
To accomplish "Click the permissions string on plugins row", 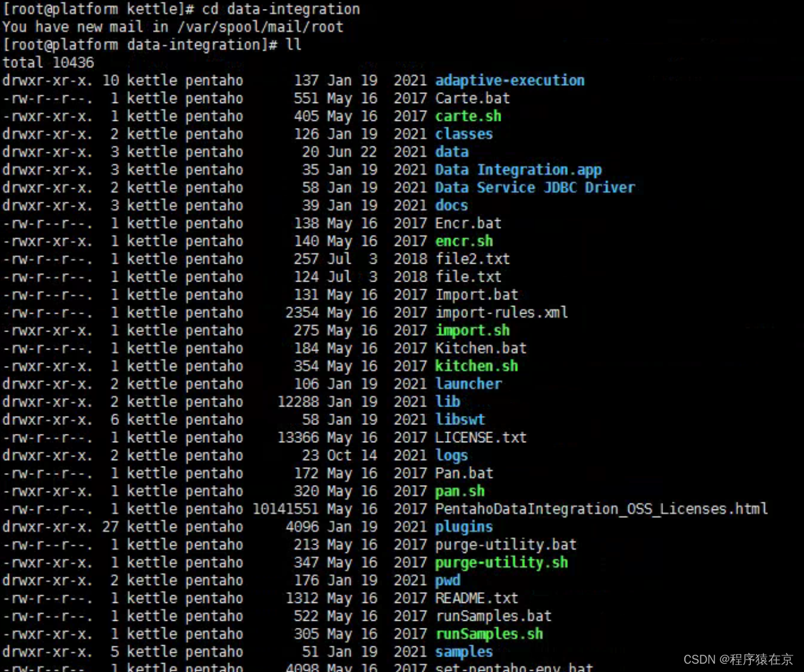I will [x=47, y=527].
